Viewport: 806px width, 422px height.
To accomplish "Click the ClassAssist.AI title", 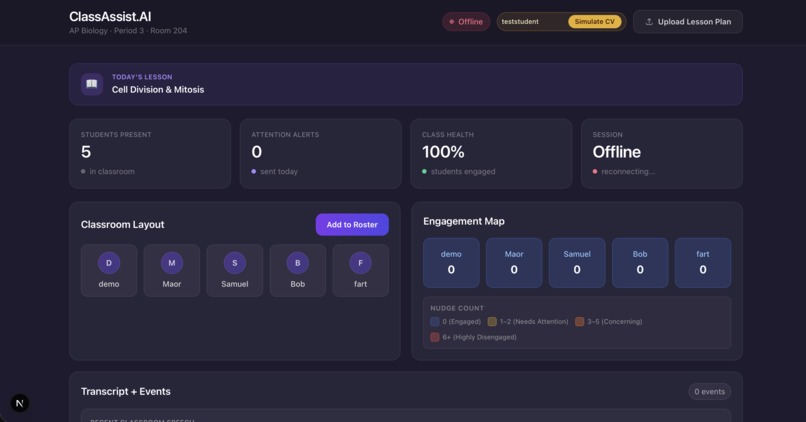I will pyautogui.click(x=110, y=16).
